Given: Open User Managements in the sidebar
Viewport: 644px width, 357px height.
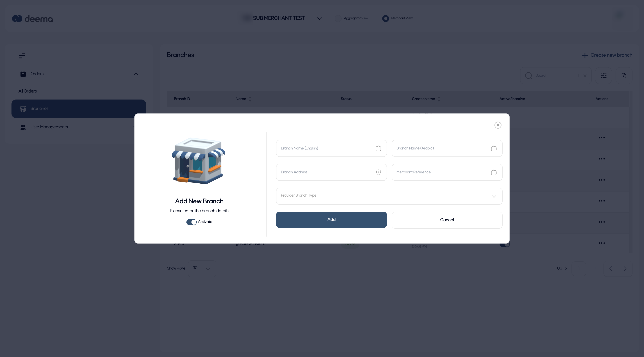Looking at the screenshot, I should point(49,127).
